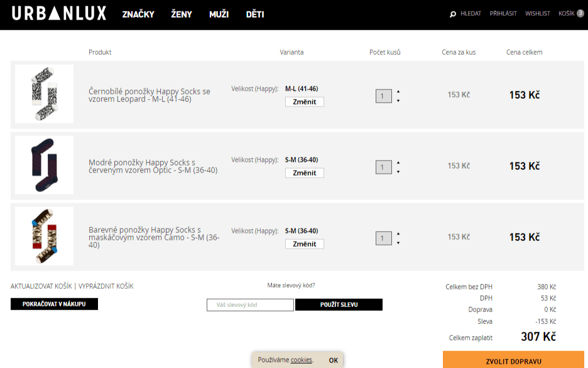588x368 pixels.
Task: Open the MUŽI menu
Action: [x=219, y=14]
